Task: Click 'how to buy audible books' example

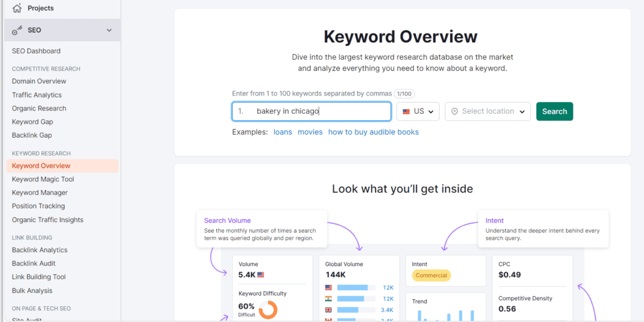Action: (x=374, y=132)
